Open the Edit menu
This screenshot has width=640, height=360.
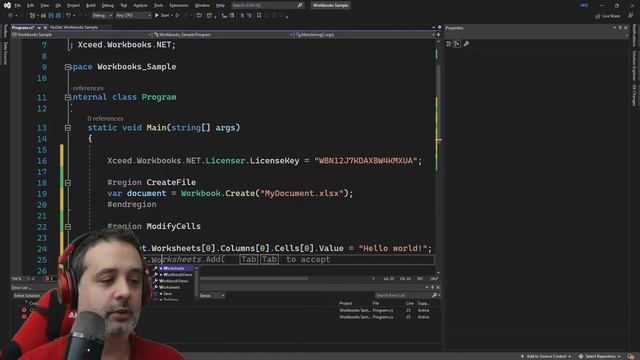coord(31,5)
